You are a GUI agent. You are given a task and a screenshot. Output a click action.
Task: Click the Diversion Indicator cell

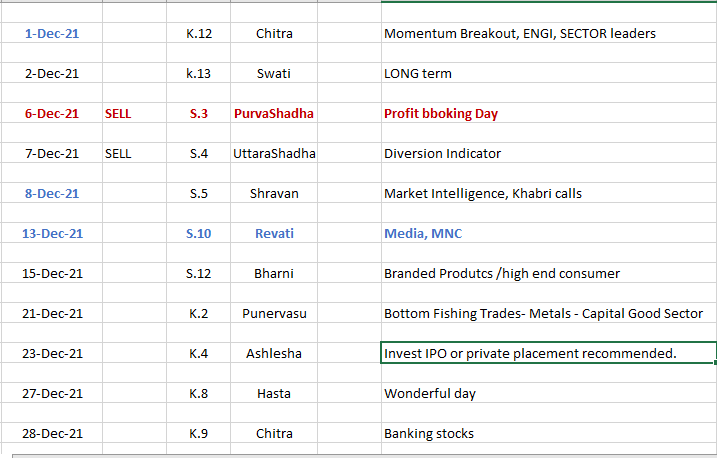pyautogui.click(x=549, y=154)
